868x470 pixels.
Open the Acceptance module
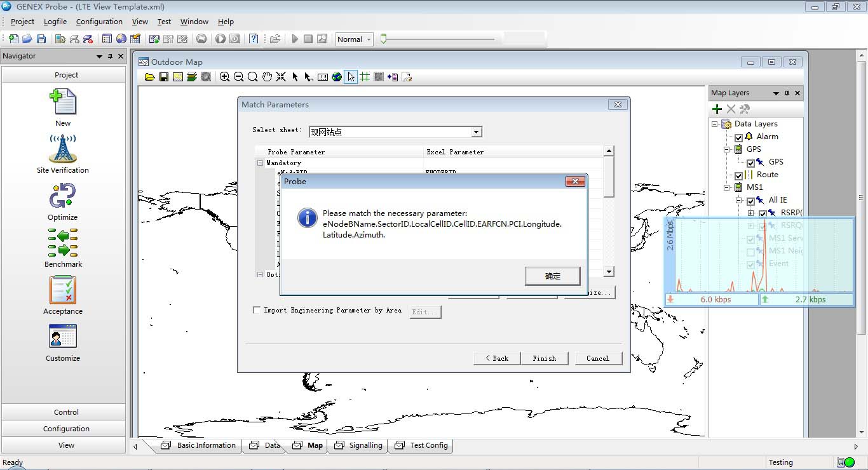63,290
